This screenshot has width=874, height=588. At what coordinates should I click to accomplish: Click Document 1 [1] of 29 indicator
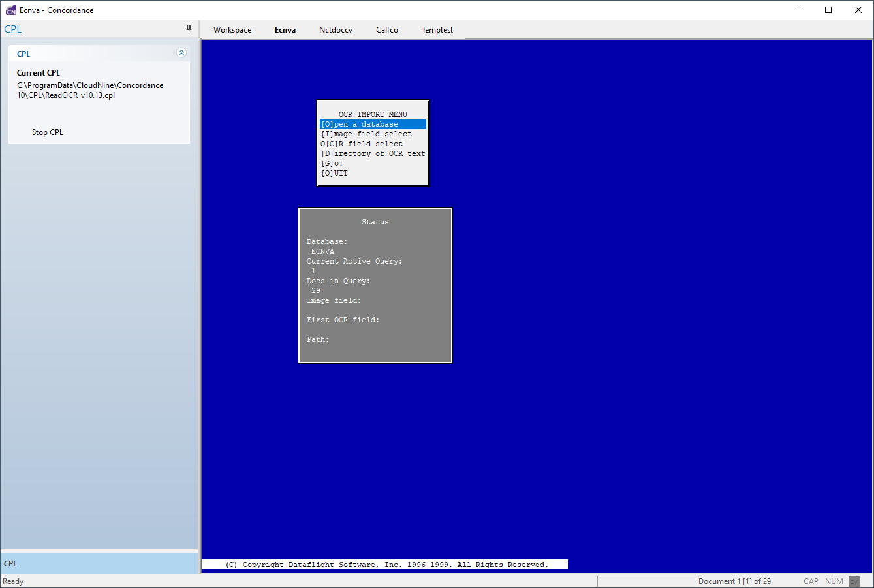(734, 581)
